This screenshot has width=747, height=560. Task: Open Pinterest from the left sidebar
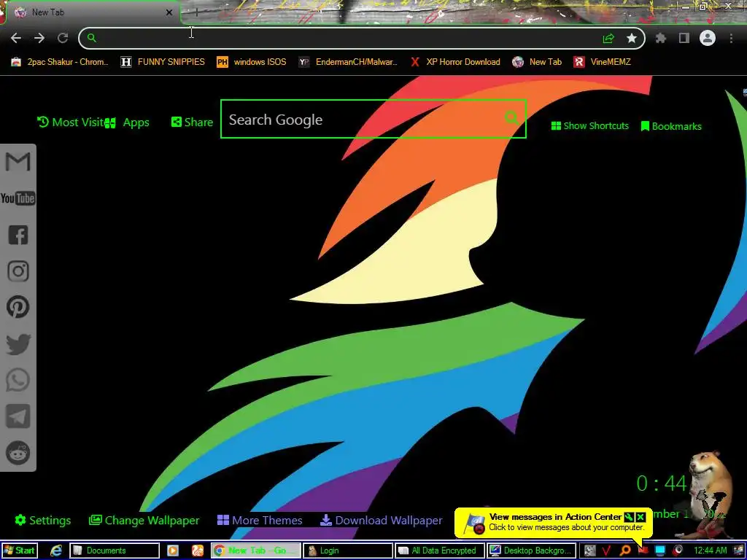click(18, 307)
